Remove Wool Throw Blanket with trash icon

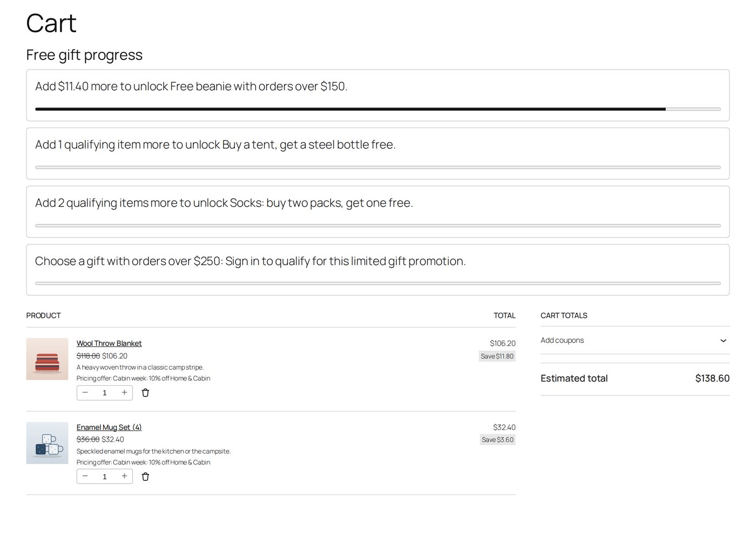[x=145, y=393]
